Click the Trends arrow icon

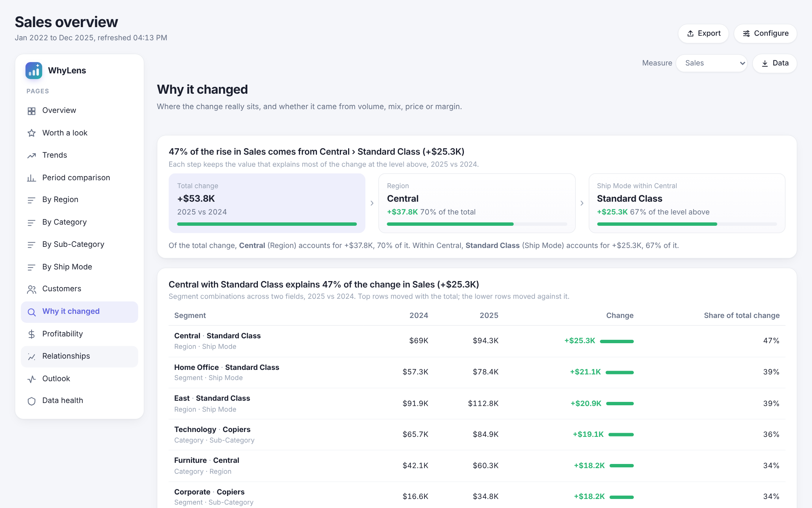pos(32,155)
